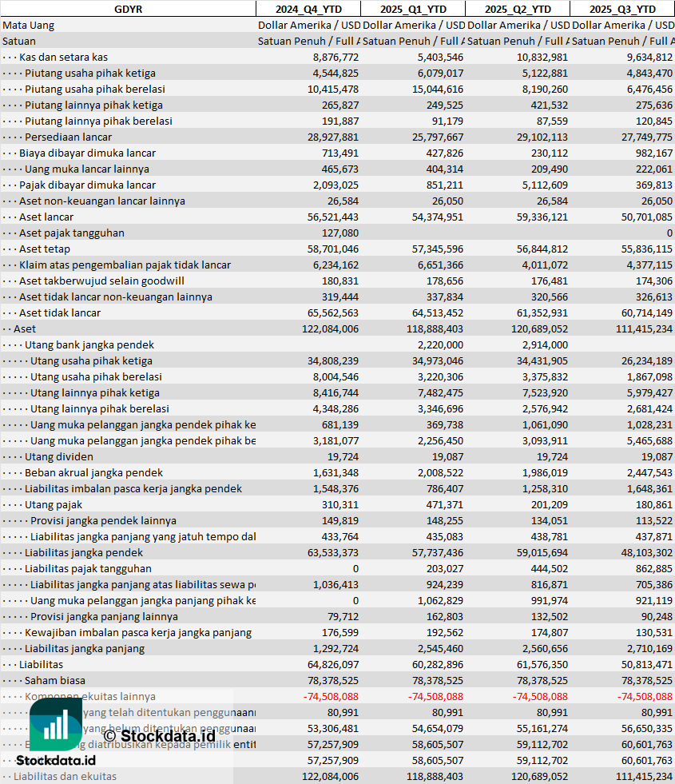This screenshot has width=675, height=784.
Task: Select cell value 3,346,696
Action: [441, 409]
